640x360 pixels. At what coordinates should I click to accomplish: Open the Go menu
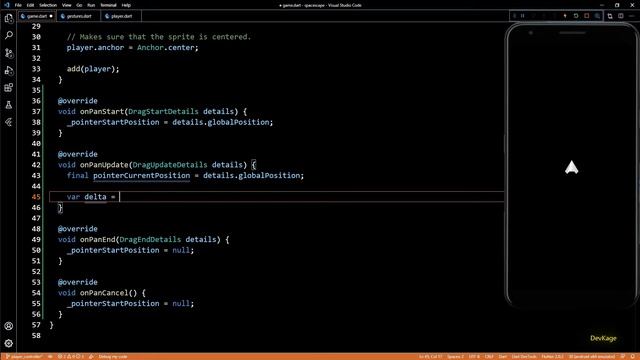[x=79, y=5]
